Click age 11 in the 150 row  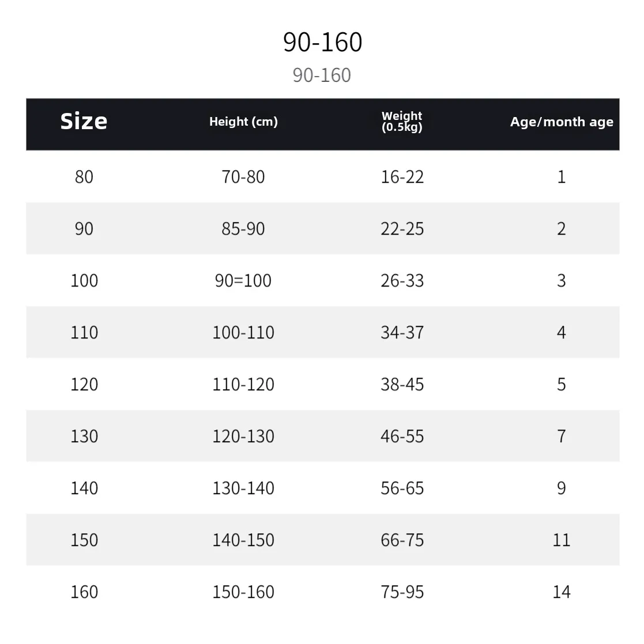coord(562,540)
